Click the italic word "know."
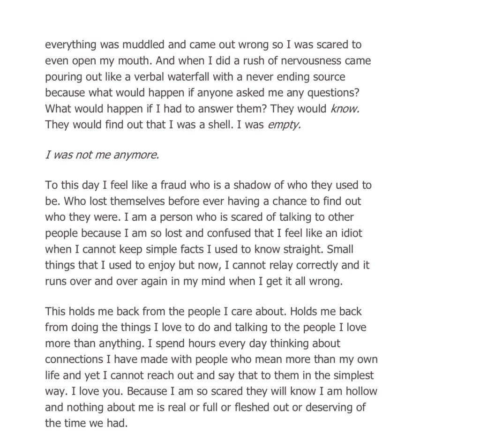The image size is (480, 448). click(345, 109)
